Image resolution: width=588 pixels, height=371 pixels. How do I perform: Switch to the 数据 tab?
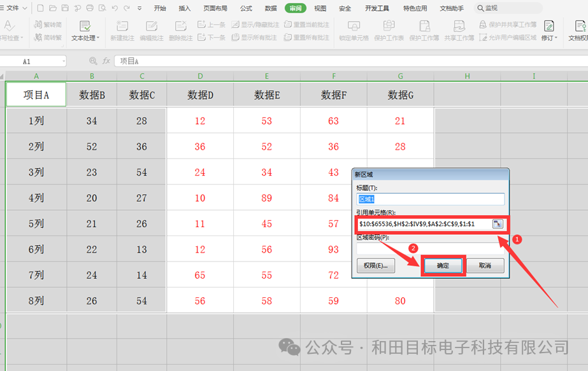pos(271,8)
